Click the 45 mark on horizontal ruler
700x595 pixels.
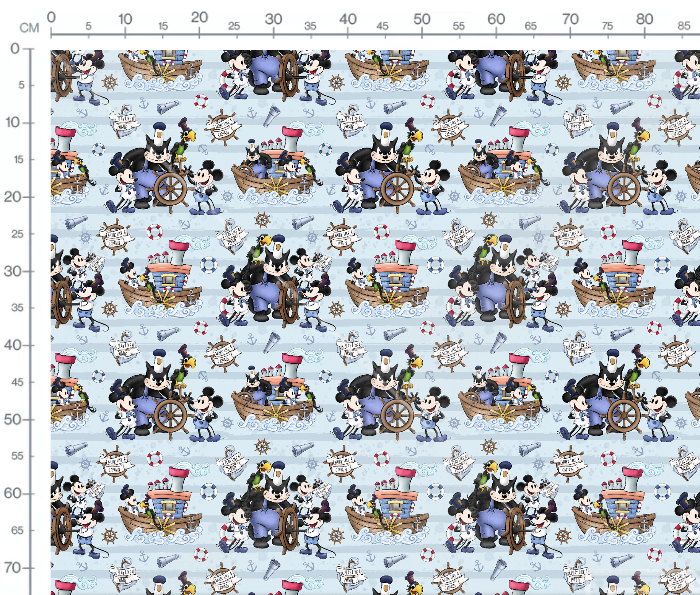click(x=382, y=26)
